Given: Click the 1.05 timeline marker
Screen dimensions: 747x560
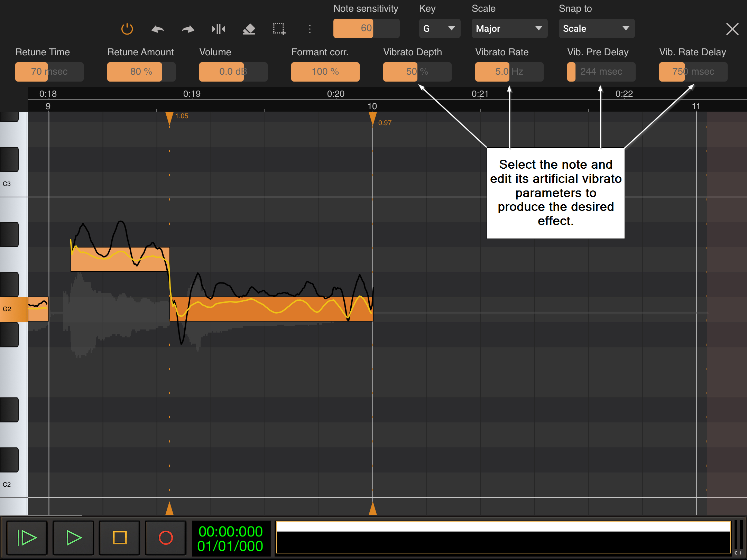Looking at the screenshot, I should (x=169, y=118).
